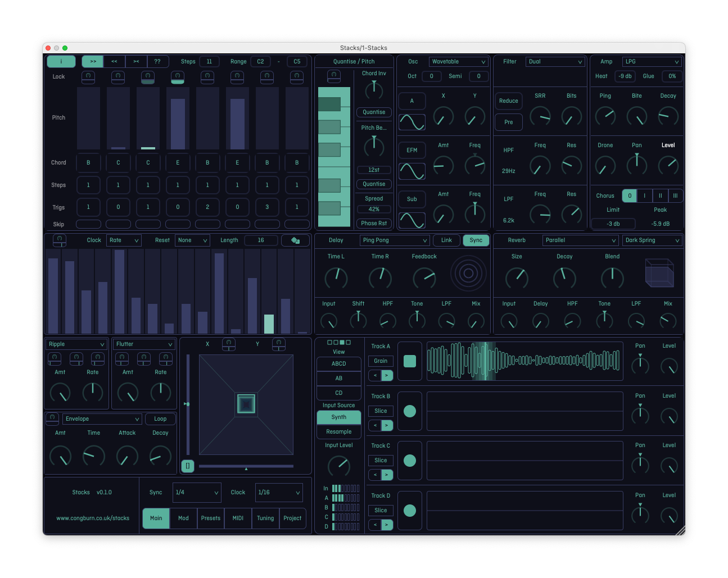
Task: Select Chorus mode II
Action: coord(660,195)
